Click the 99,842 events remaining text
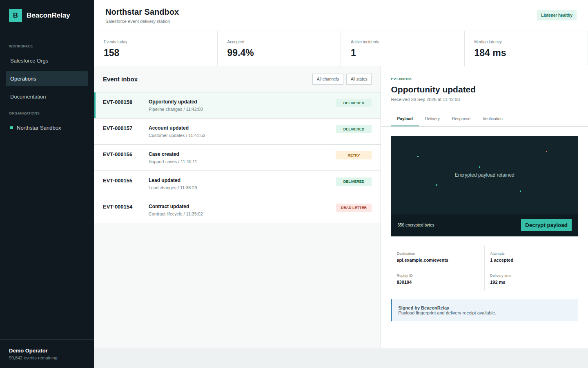Image resolution: width=588 pixels, height=368 pixels. pos(33,358)
